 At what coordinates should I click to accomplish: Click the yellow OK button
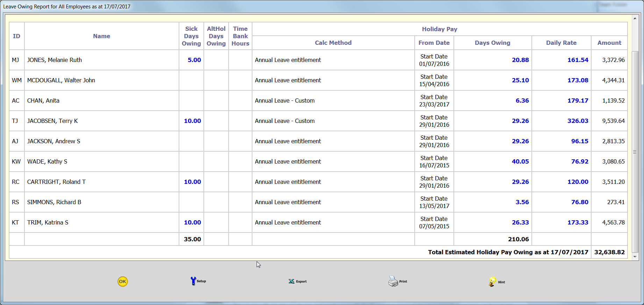click(x=122, y=282)
